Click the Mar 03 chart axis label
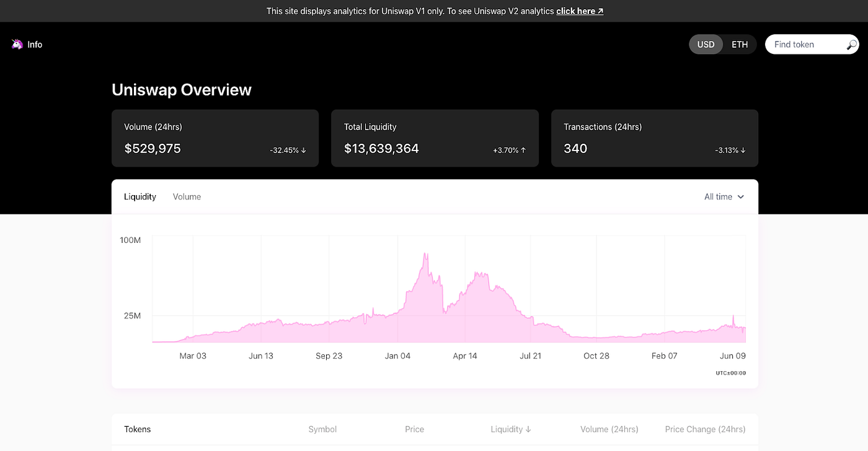Screen dimensions: 868x451 [x=193, y=356]
